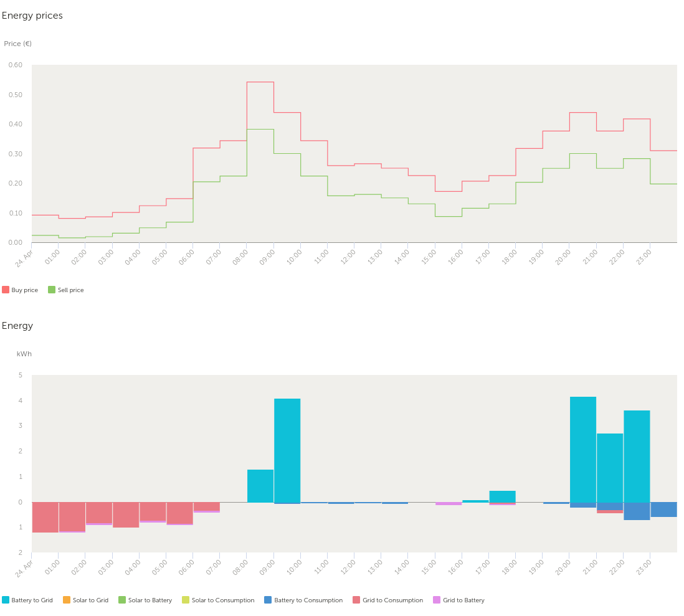Hide the Battery to Grid series
The height and width of the screenshot is (616, 684).
point(27,600)
